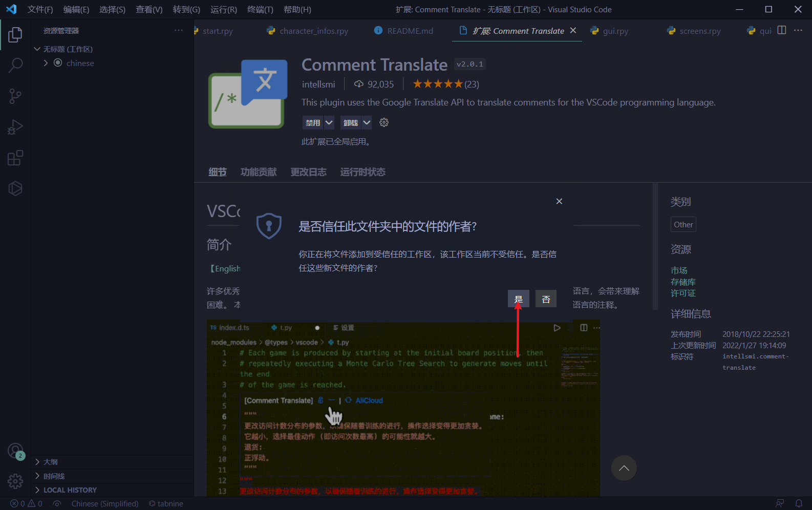Image resolution: width=812 pixels, height=510 pixels.
Task: Click 否 in trust dialog
Action: (x=546, y=299)
